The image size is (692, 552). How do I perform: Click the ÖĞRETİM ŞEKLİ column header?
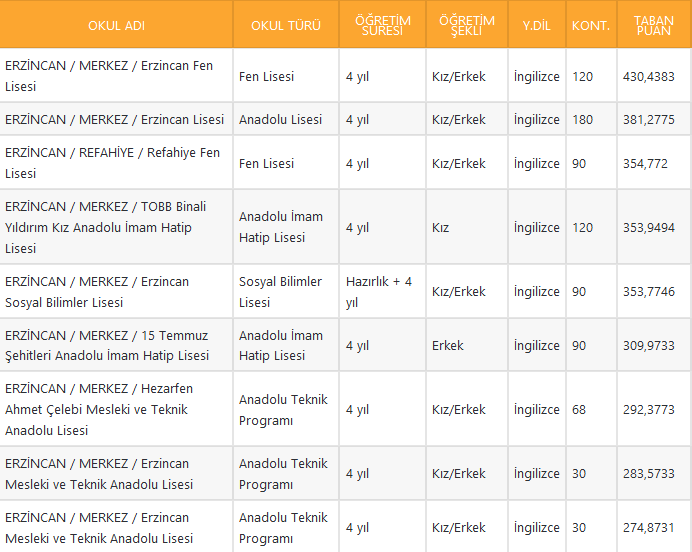(466, 25)
